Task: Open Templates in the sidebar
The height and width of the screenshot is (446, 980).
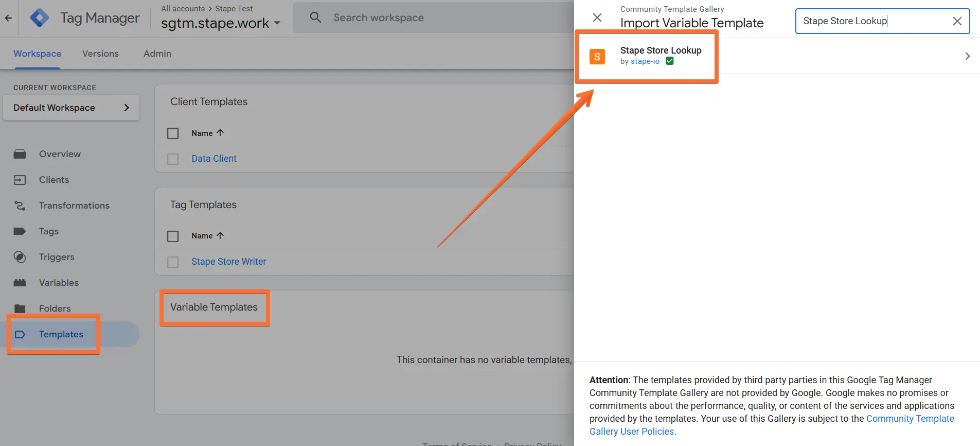Action: 61,334
